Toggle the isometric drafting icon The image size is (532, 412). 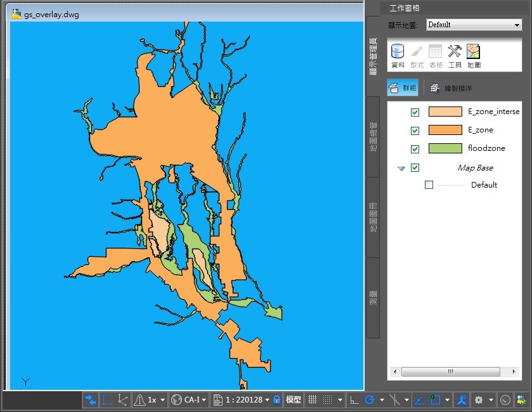pyautogui.click(x=394, y=400)
